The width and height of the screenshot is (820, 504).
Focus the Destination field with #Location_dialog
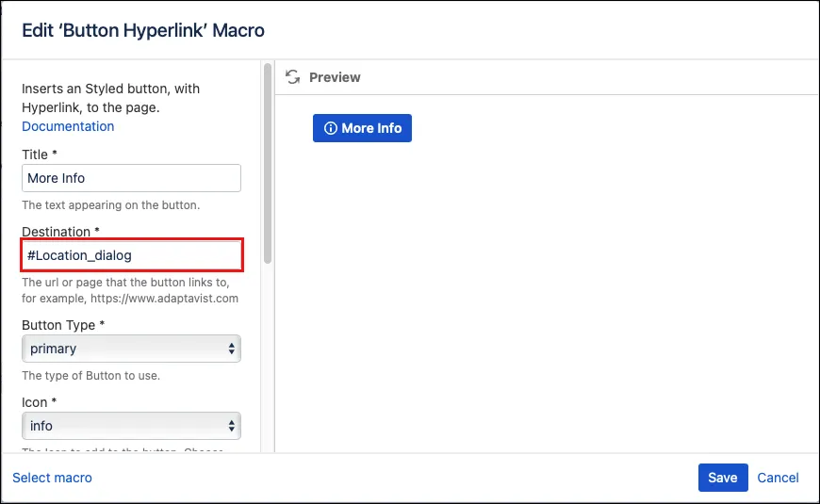click(x=131, y=255)
